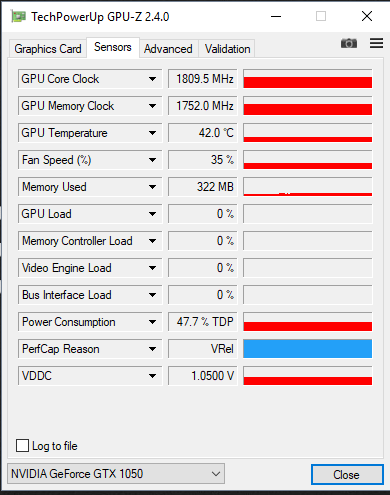Click the blue PerfCap Reason graph bar
Screen dimensions: 390x495
(308, 349)
